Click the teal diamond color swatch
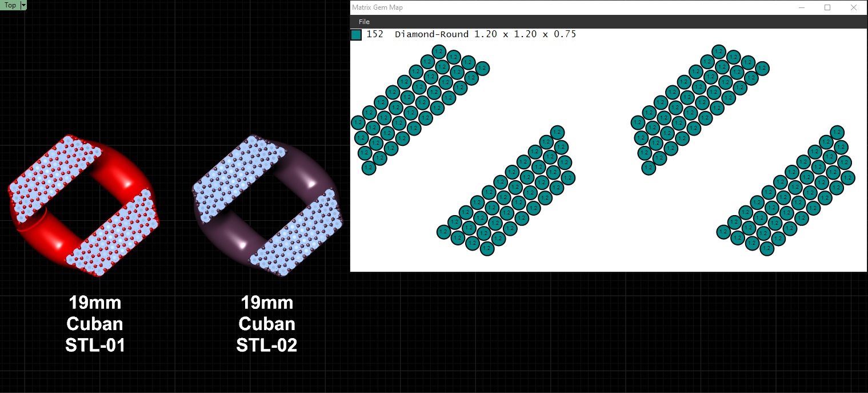Viewport: 868px width, 393px height. pyautogui.click(x=356, y=35)
